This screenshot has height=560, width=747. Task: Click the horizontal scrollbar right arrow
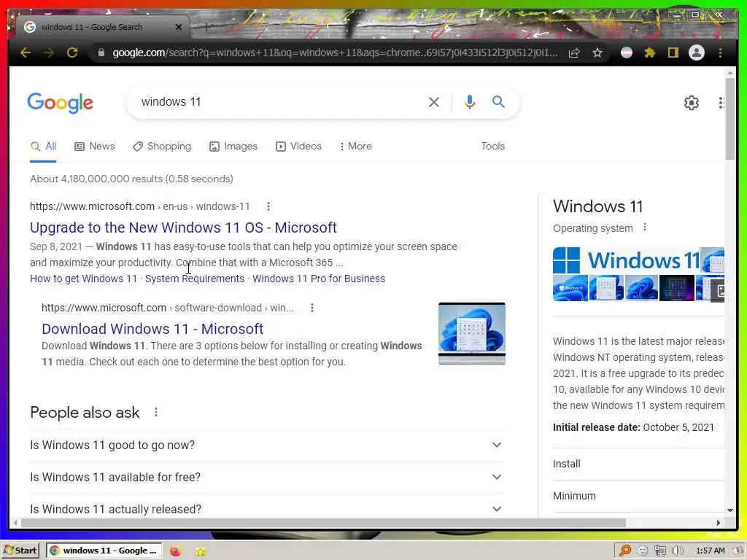point(719,523)
